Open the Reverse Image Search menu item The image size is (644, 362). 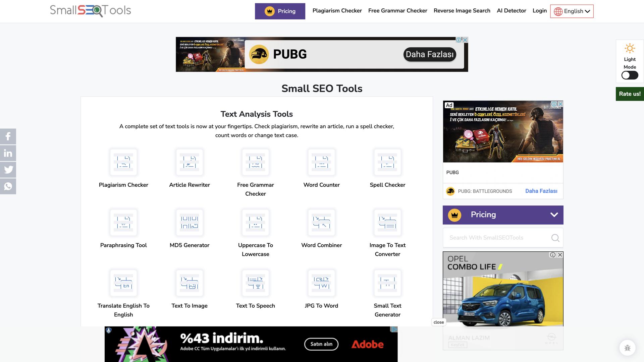click(462, 10)
